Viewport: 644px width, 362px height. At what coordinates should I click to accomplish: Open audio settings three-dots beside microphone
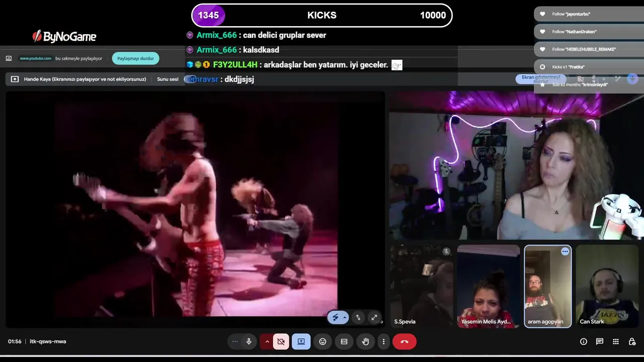pyautogui.click(x=235, y=341)
